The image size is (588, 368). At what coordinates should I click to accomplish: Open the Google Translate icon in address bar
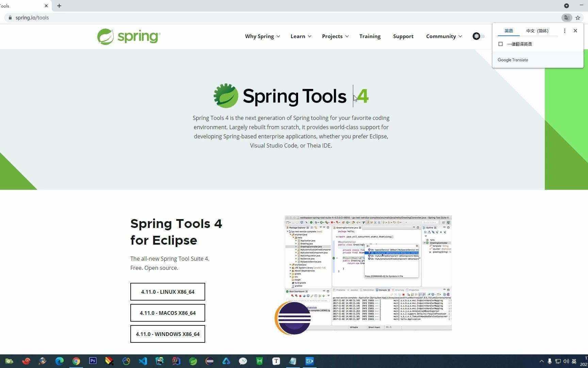click(567, 18)
